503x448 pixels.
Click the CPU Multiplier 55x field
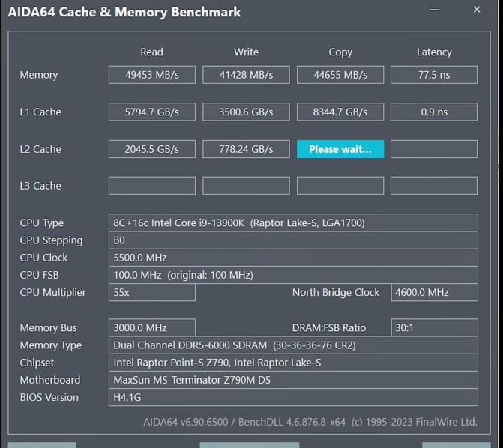pos(152,292)
